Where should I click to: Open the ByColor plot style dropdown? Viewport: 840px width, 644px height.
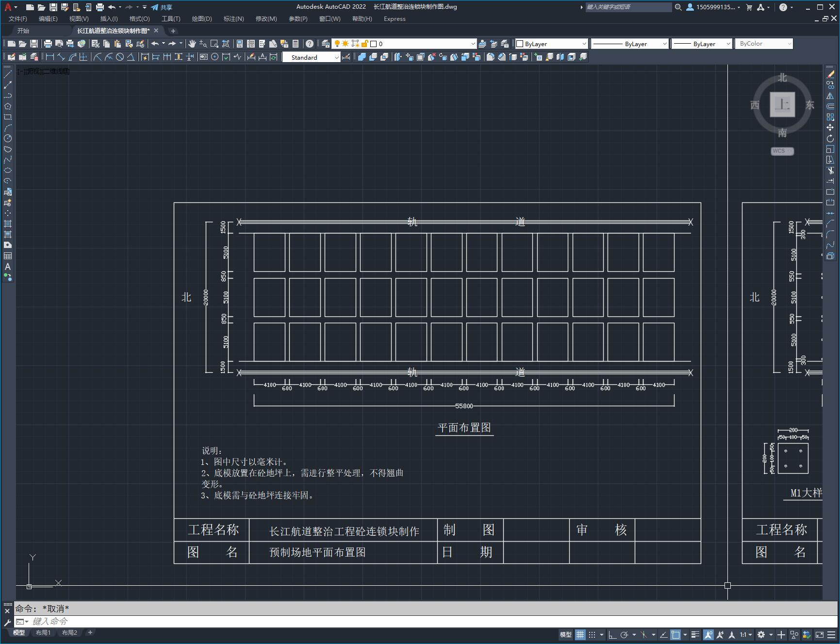764,44
